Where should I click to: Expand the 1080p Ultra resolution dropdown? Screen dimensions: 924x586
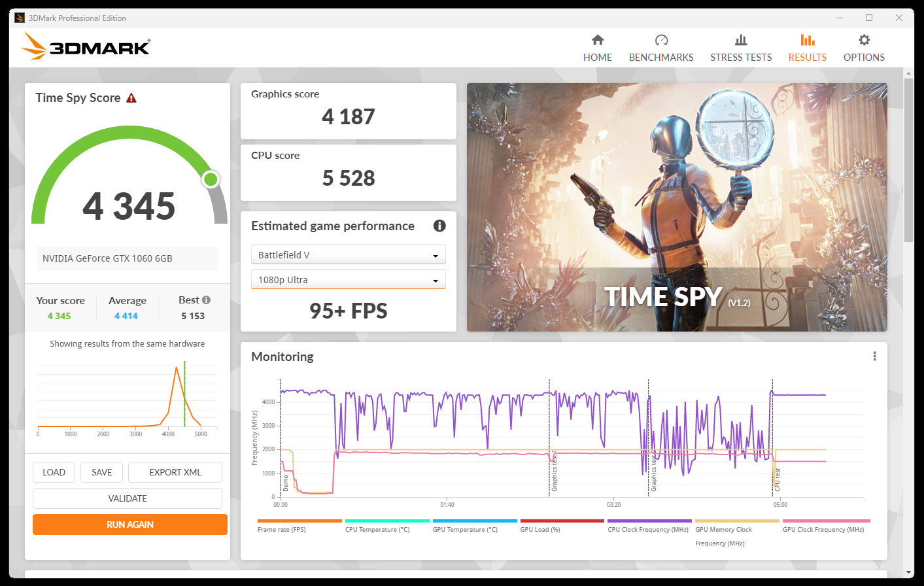click(349, 279)
